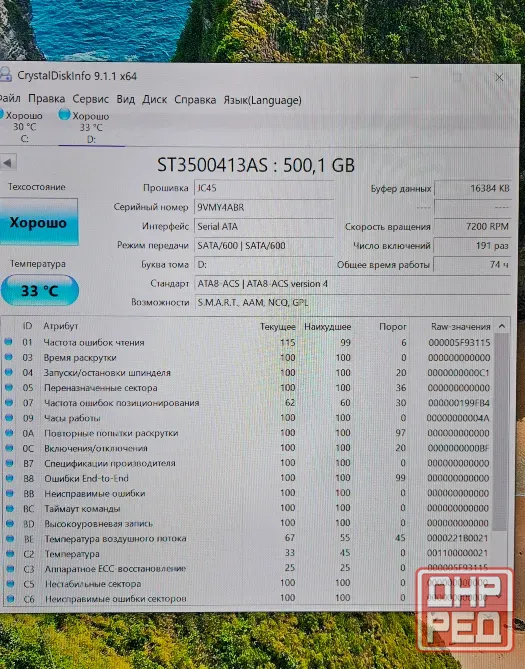This screenshot has height=670, width=525.
Task: Open the Диск menu
Action: pyautogui.click(x=155, y=100)
